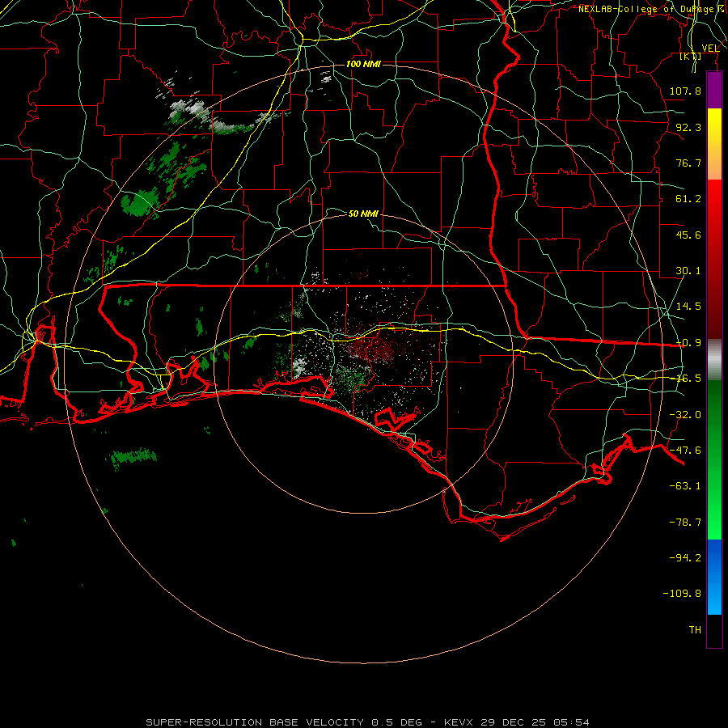Pick the purple segment of the velocity color bar
Screen dimensions: 728x728
click(714, 90)
